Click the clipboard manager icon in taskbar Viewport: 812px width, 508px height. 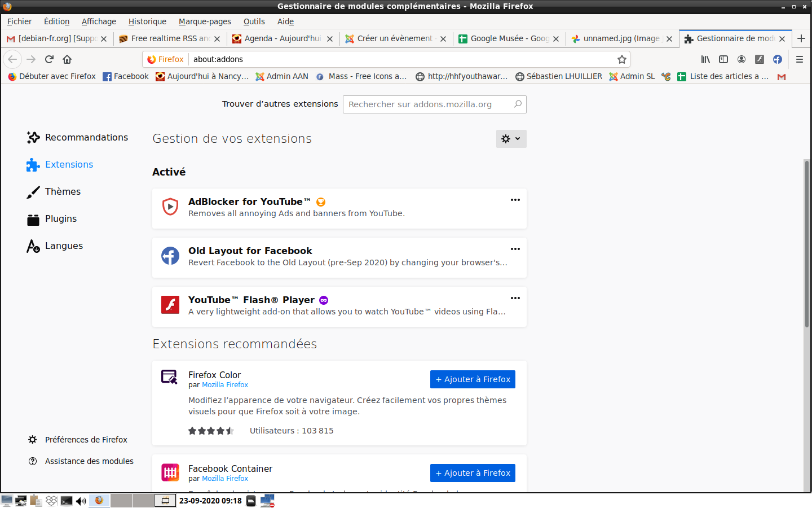pos(36,501)
